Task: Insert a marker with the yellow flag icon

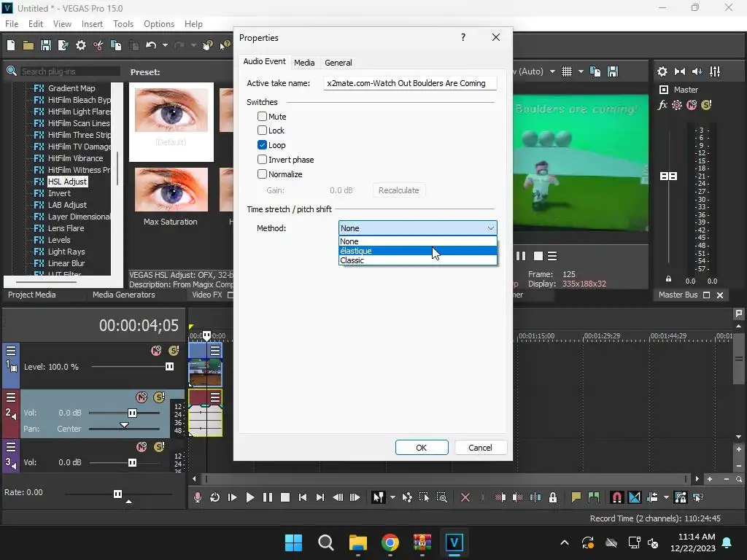Action: click(576, 497)
